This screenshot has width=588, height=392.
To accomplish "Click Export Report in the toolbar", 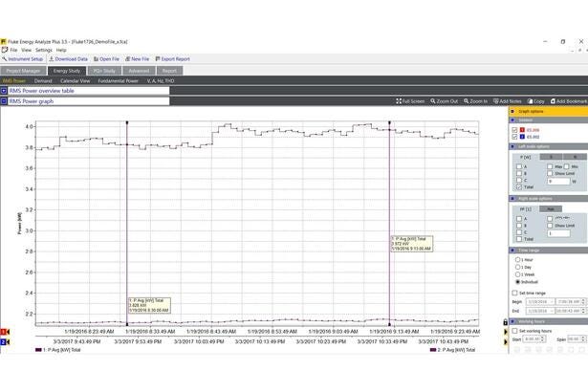I will click(x=173, y=58).
